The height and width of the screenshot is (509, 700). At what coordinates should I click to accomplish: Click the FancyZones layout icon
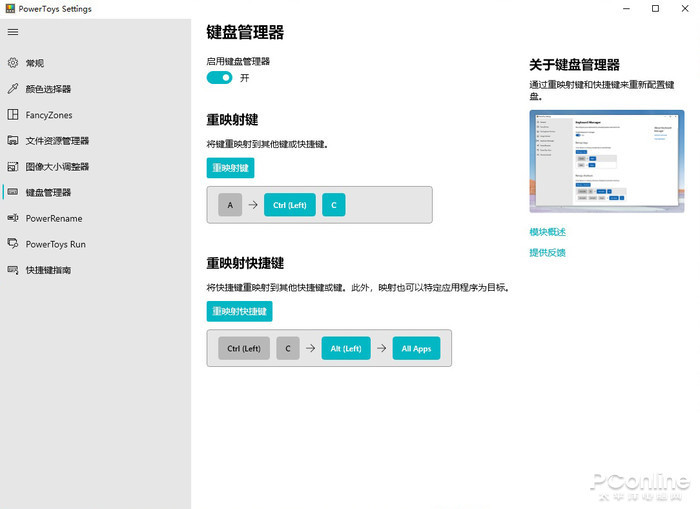click(13, 115)
